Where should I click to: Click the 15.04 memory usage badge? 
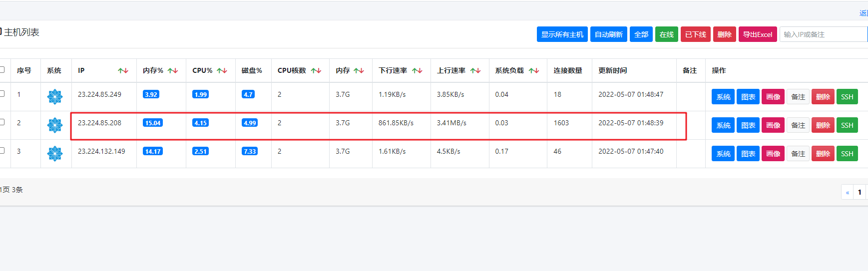coord(153,123)
